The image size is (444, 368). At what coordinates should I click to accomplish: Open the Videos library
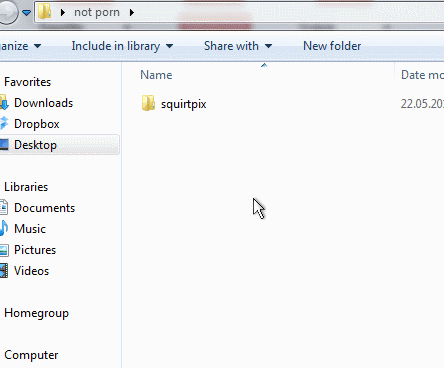(31, 271)
